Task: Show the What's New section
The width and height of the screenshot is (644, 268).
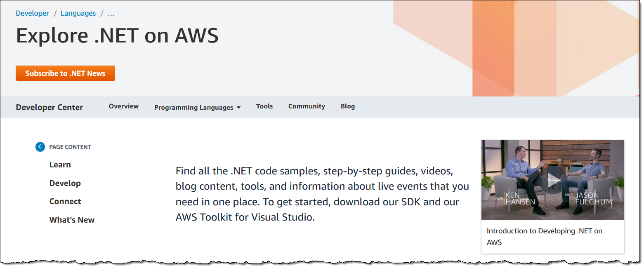Action: tap(72, 220)
